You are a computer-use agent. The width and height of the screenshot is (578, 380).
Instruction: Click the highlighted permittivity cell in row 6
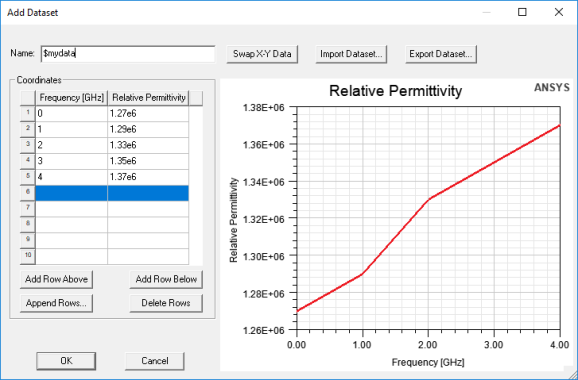[x=148, y=193]
